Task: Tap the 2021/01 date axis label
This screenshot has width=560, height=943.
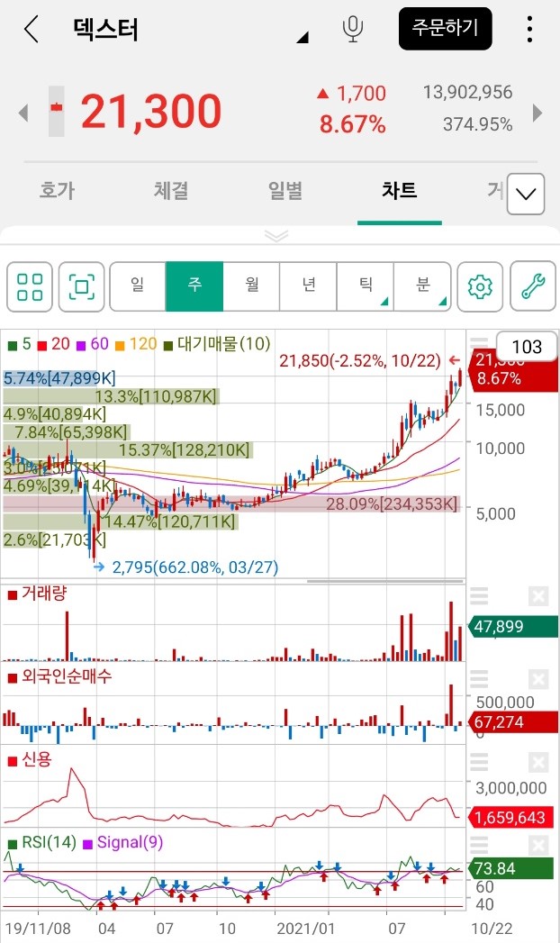Action: point(304,928)
